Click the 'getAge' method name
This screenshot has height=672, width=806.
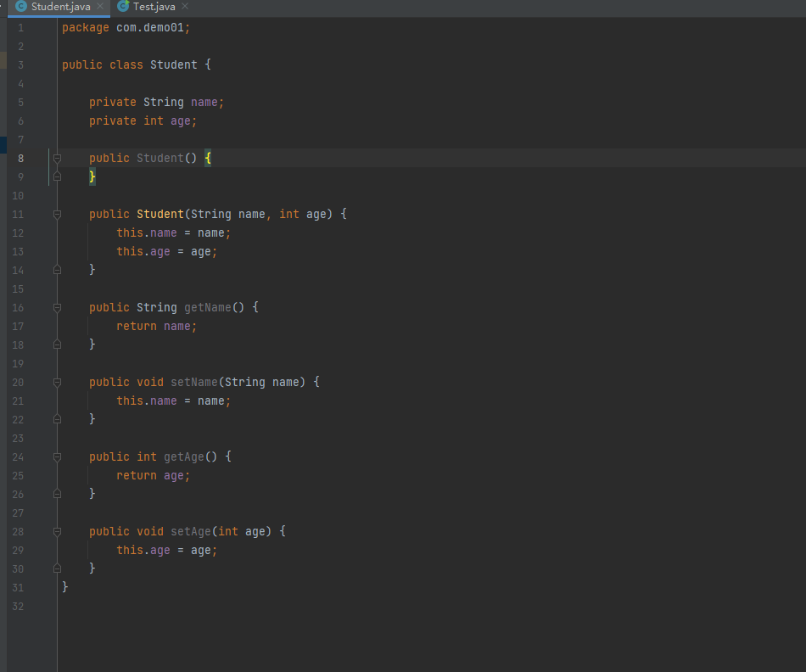pyautogui.click(x=184, y=456)
